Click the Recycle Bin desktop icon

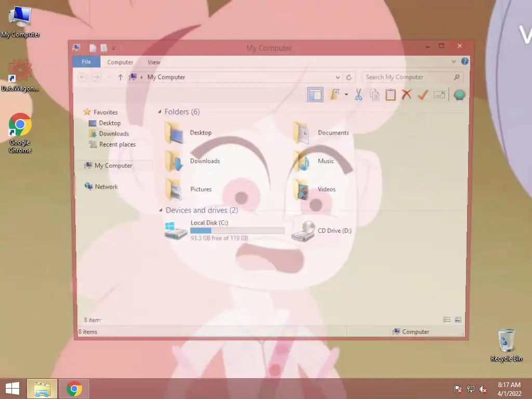click(x=506, y=345)
